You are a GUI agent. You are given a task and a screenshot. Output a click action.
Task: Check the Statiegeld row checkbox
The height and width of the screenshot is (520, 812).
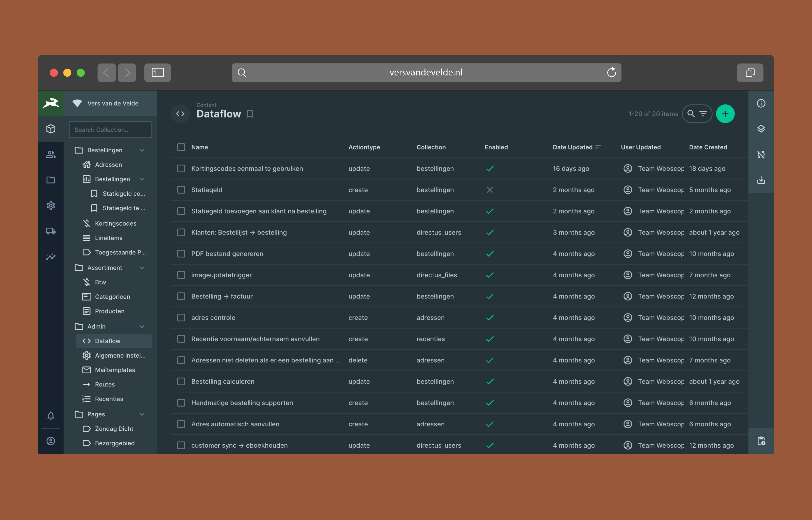(x=181, y=190)
